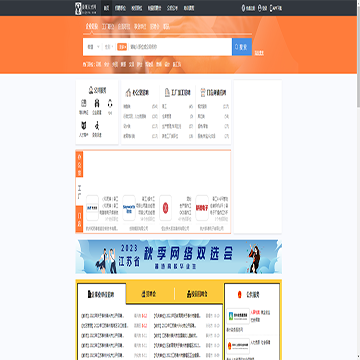
Task: Select the 办公室 vertical side tab
Action: (x=79, y=164)
